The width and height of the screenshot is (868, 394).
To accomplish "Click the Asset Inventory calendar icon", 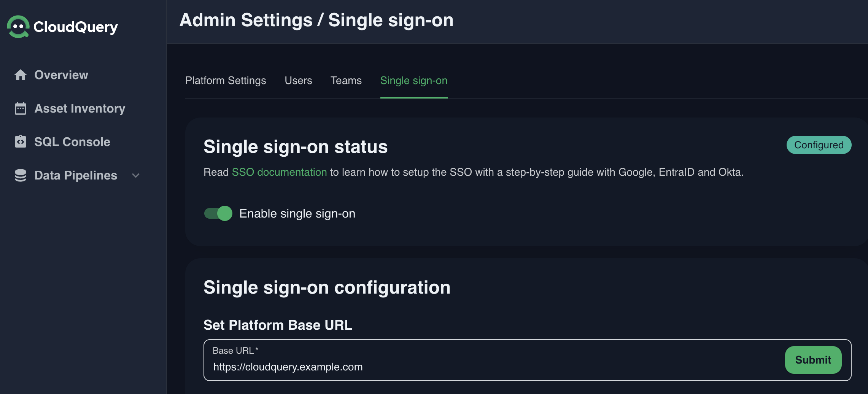I will pyautogui.click(x=21, y=108).
